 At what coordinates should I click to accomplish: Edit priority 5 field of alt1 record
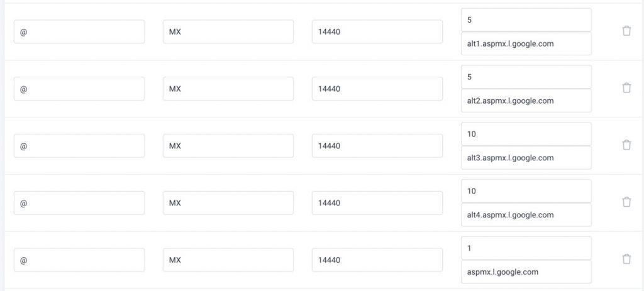[526, 19]
